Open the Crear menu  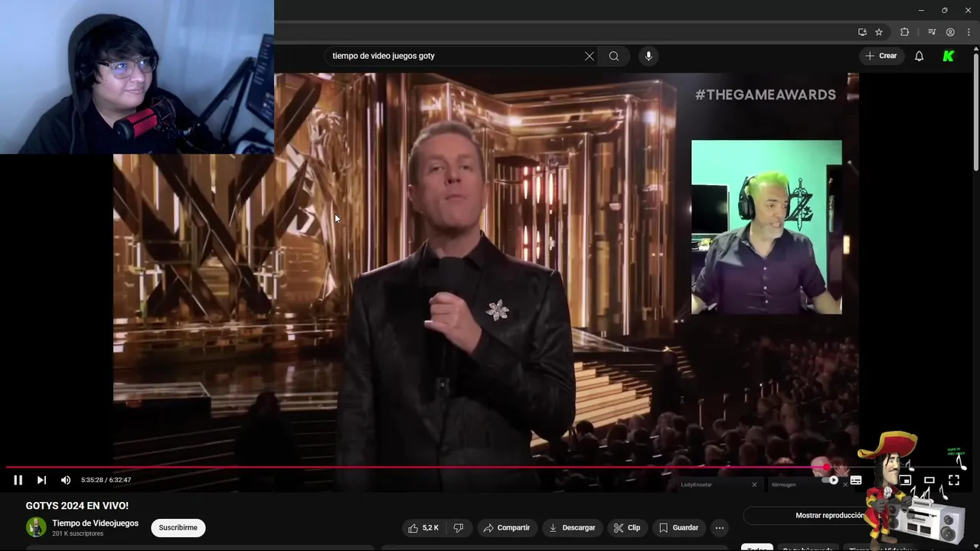pyautogui.click(x=880, y=56)
